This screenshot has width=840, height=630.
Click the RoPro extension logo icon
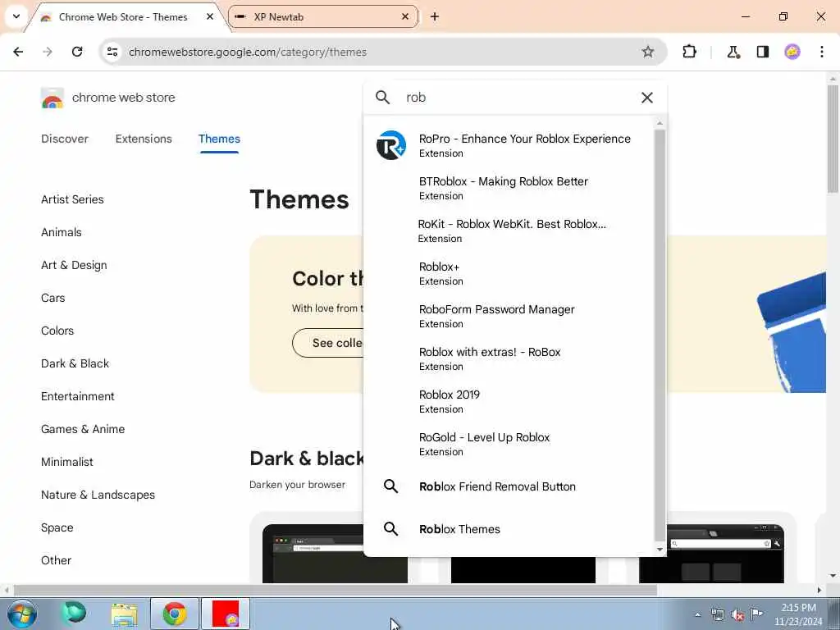pyautogui.click(x=391, y=145)
